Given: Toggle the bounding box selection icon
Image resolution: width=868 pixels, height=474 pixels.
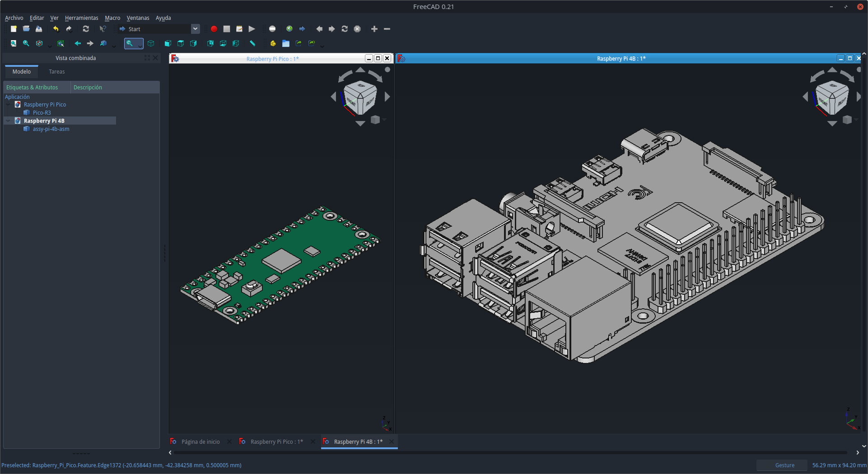Looking at the screenshot, I should coord(61,43).
